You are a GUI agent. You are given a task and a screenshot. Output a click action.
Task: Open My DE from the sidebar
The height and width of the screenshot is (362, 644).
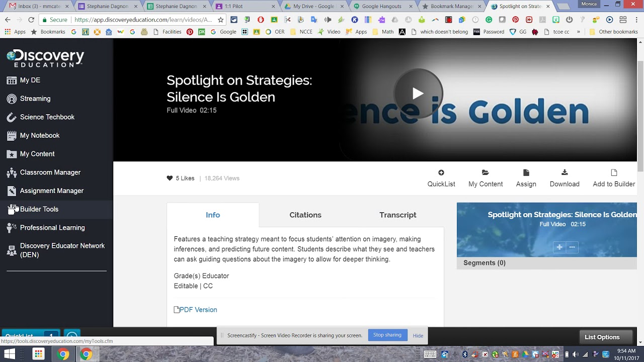30,80
